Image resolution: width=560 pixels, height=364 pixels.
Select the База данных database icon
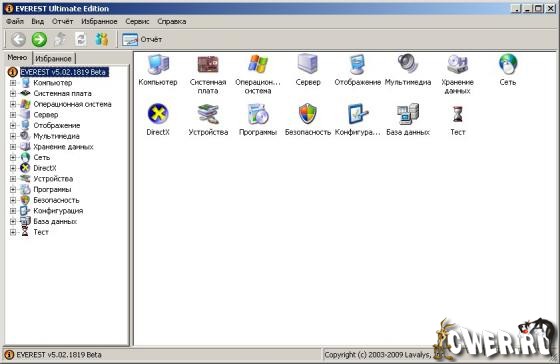tap(408, 114)
